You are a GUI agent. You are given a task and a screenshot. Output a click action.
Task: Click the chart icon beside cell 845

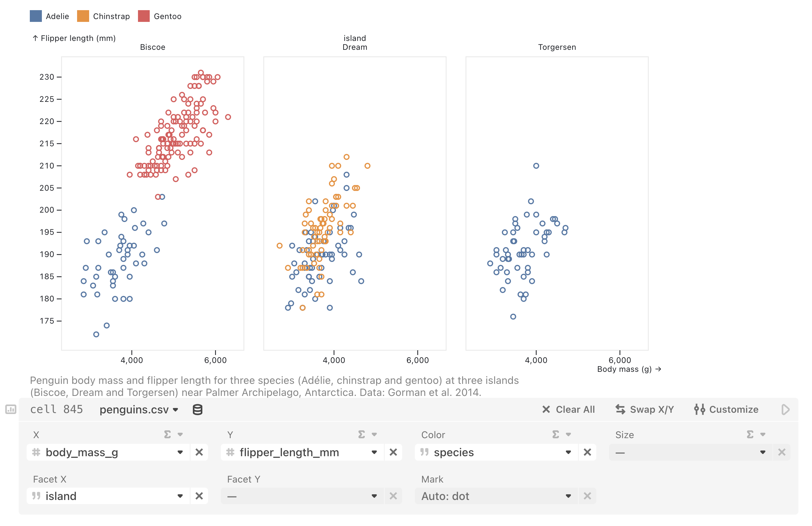pos(10,410)
